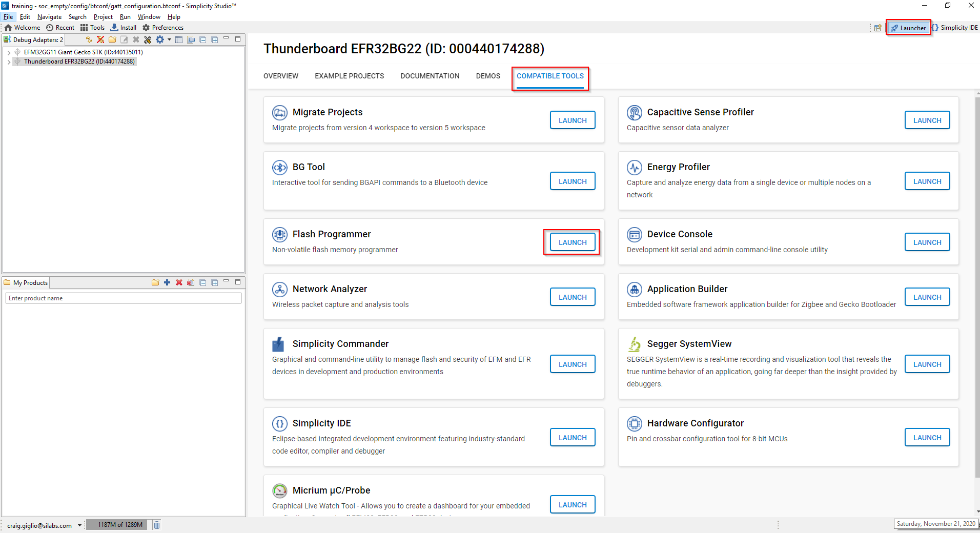
Task: Launch Simplicity IDE tool card
Action: 573,438
